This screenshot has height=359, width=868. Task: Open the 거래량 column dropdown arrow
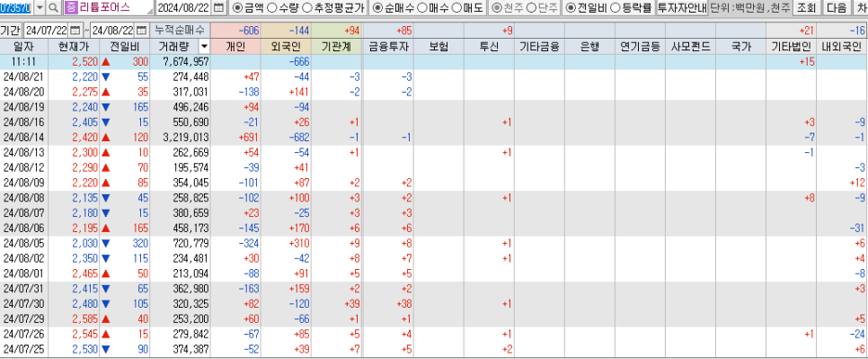(x=204, y=47)
